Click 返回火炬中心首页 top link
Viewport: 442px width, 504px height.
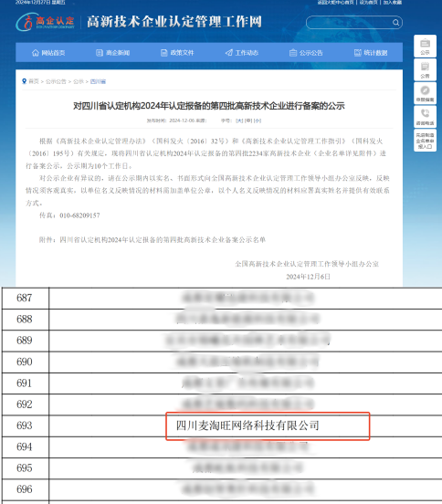point(335,2)
